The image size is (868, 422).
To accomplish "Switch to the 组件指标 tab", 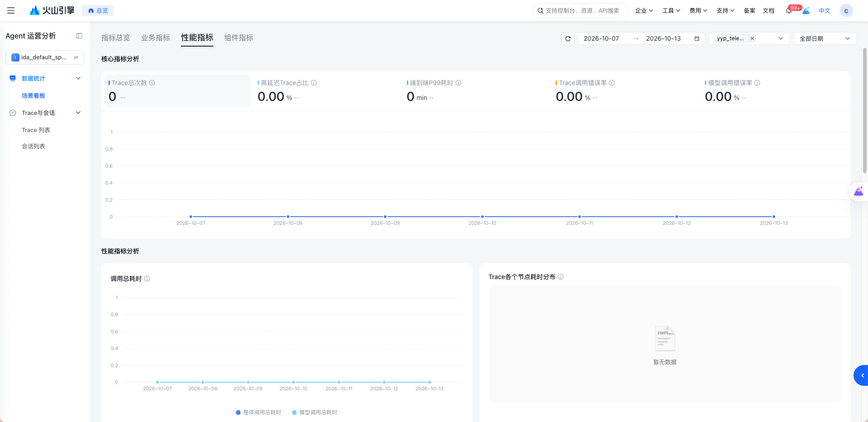I will (239, 38).
